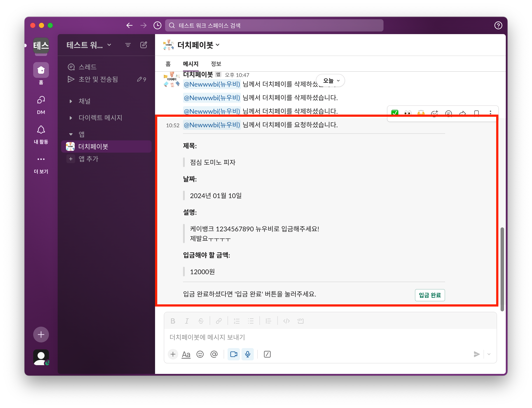This screenshot has width=532, height=408.
Task: Toggle the Aa formatting toolbar
Action: coord(186,354)
